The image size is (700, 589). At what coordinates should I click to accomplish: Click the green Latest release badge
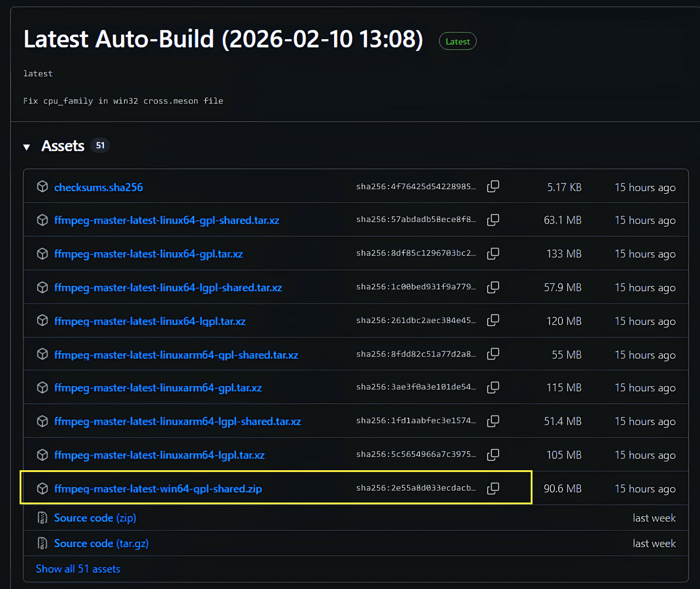point(457,41)
